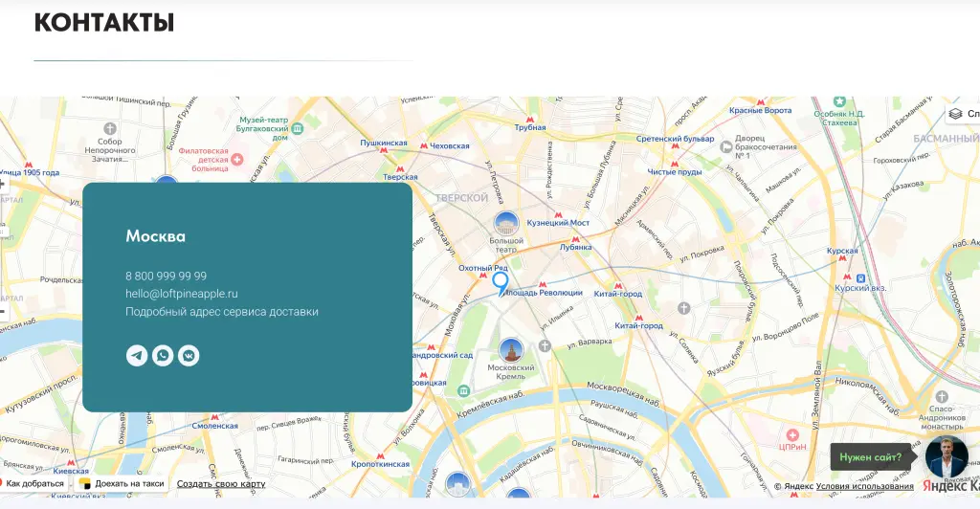Click the "Киевская" station label
The width and height of the screenshot is (980, 509).
(71, 472)
